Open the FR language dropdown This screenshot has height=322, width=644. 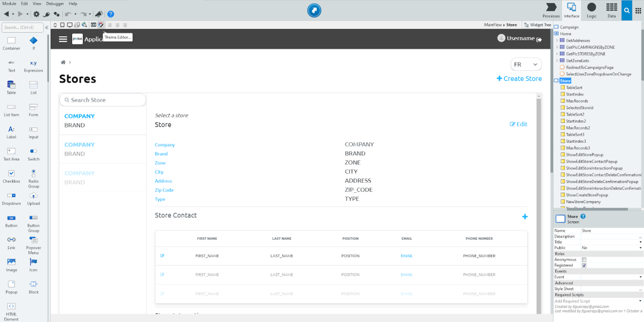point(526,64)
